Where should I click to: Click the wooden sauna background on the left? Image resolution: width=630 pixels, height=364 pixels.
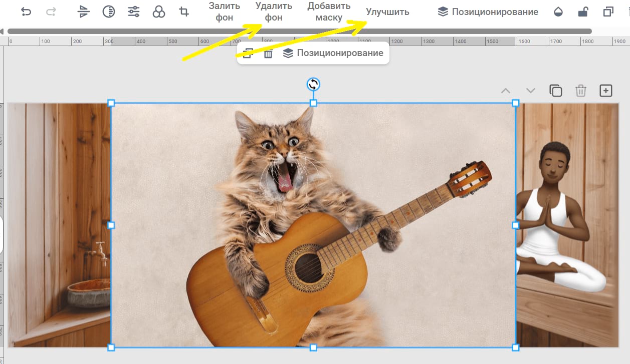tap(59, 225)
